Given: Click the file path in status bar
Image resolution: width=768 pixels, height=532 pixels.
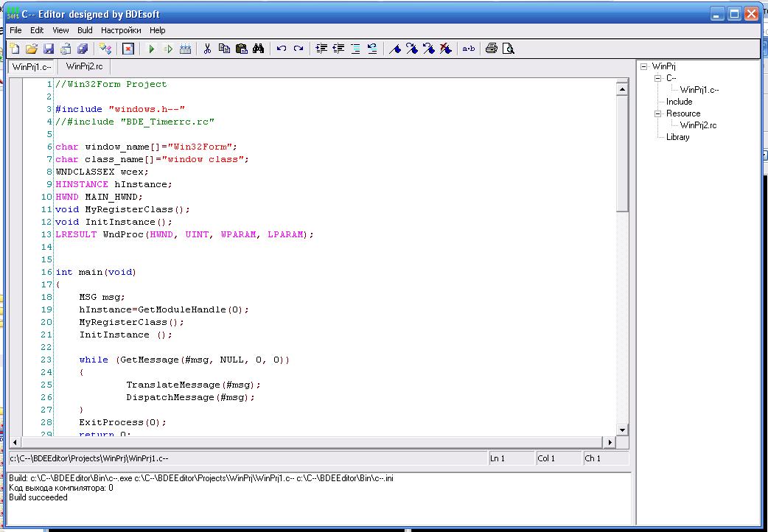Looking at the screenshot, I should coord(89,458).
